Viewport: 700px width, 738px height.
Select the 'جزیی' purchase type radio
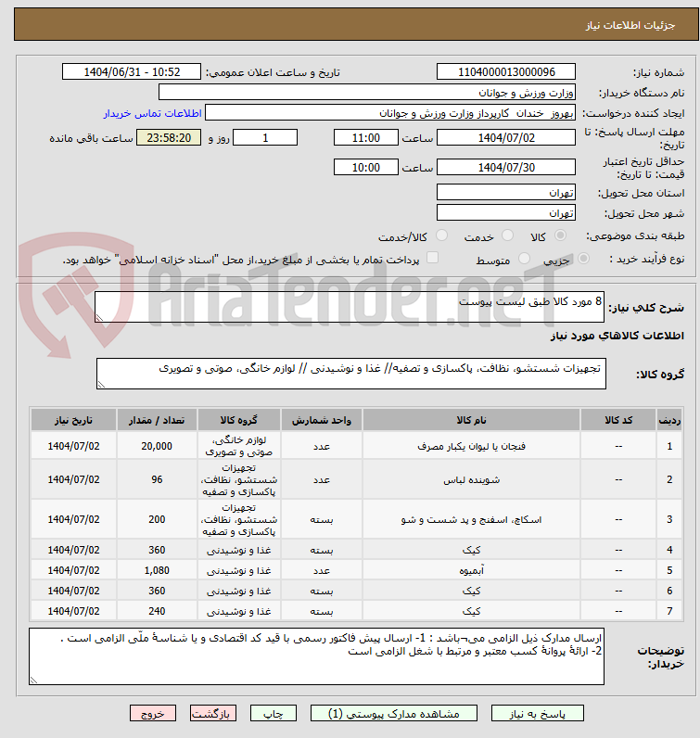click(x=583, y=259)
